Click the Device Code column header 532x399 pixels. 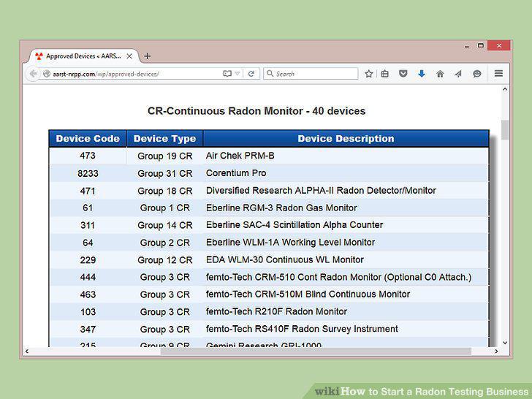pyautogui.click(x=88, y=138)
